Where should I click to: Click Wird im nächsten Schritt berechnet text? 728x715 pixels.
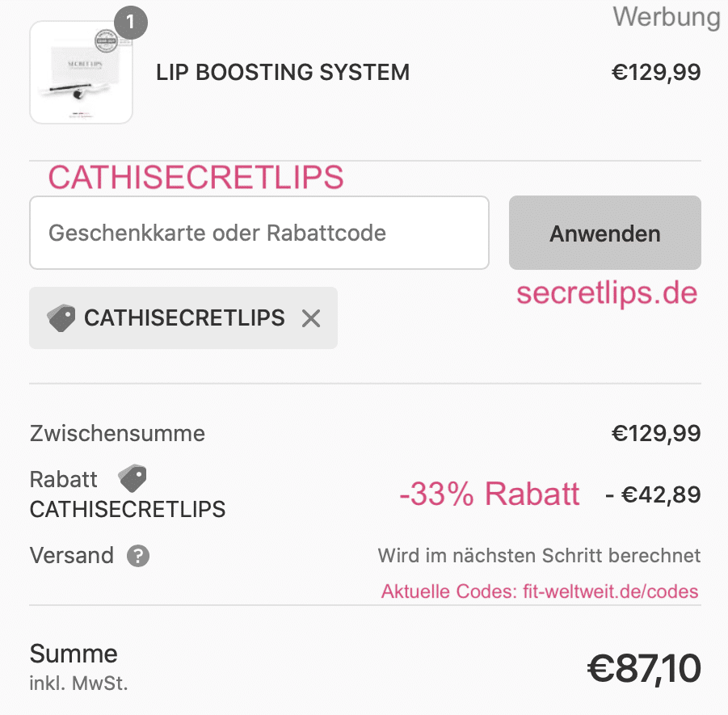539,556
